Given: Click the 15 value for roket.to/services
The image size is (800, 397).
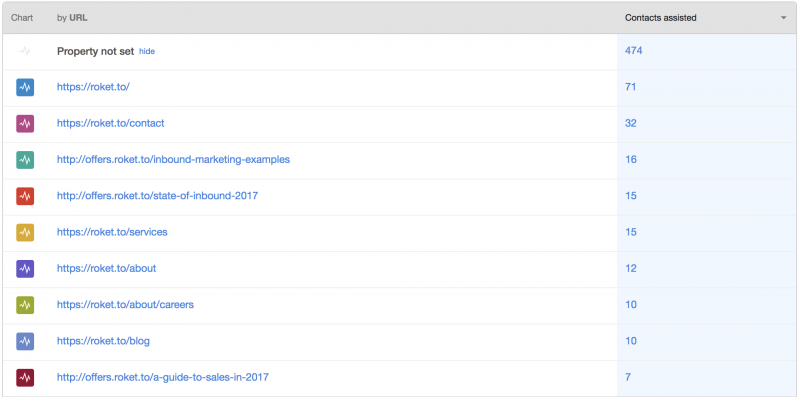Looking at the screenshot, I should pos(631,232).
